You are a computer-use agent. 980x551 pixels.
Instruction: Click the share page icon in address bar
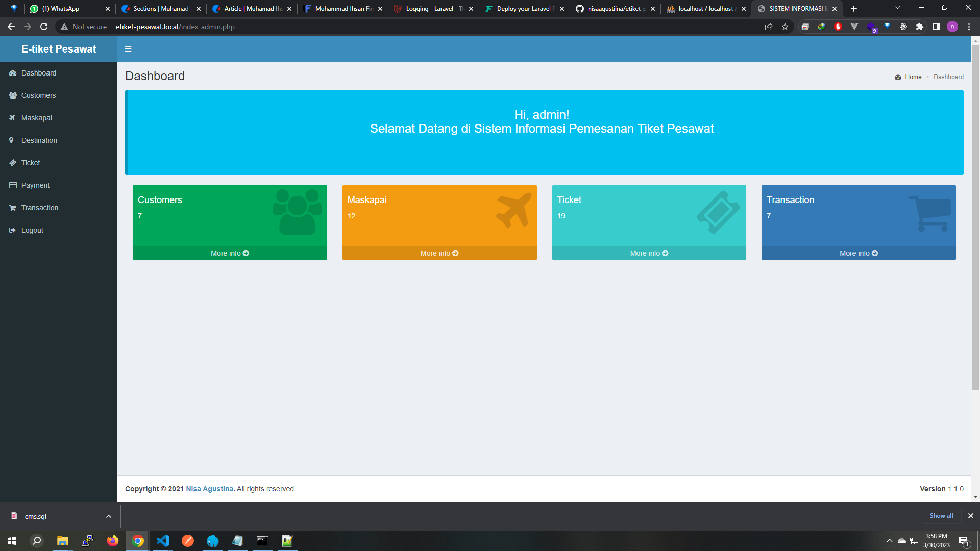pos(769,27)
